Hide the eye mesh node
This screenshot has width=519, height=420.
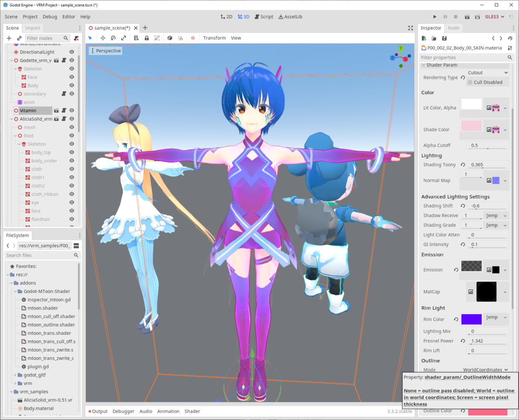tap(72, 202)
